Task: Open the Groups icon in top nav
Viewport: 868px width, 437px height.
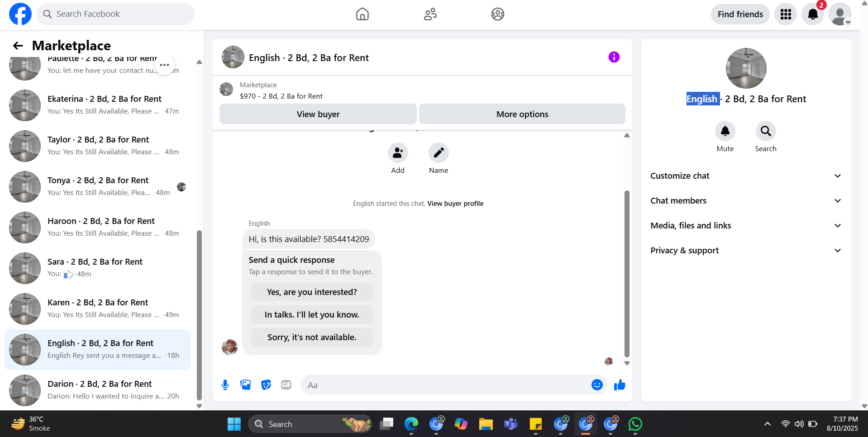Action: (498, 14)
